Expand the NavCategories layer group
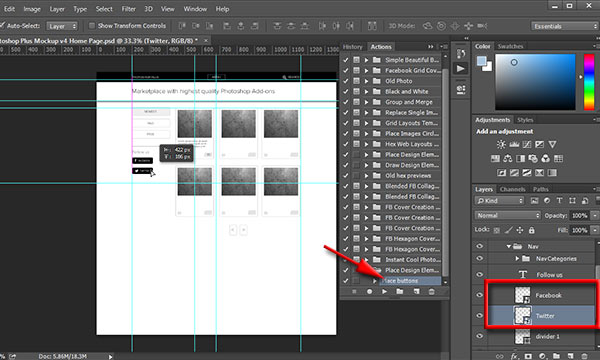 [x=517, y=259]
